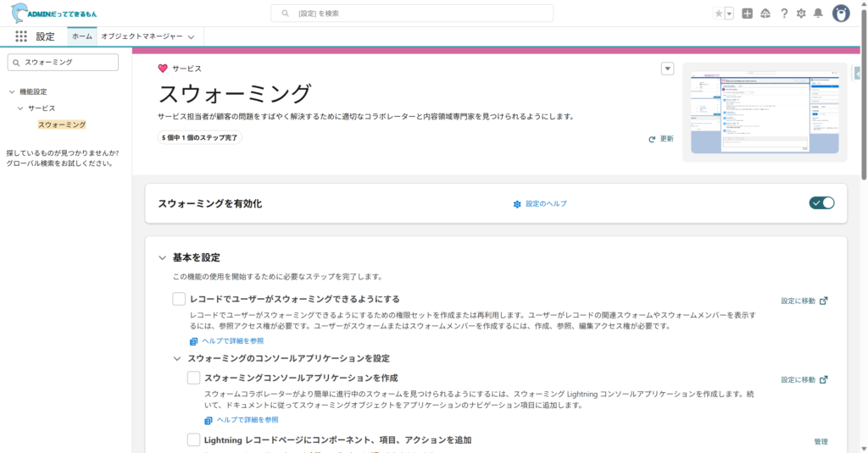Open the Trailhead guidance icon

765,14
